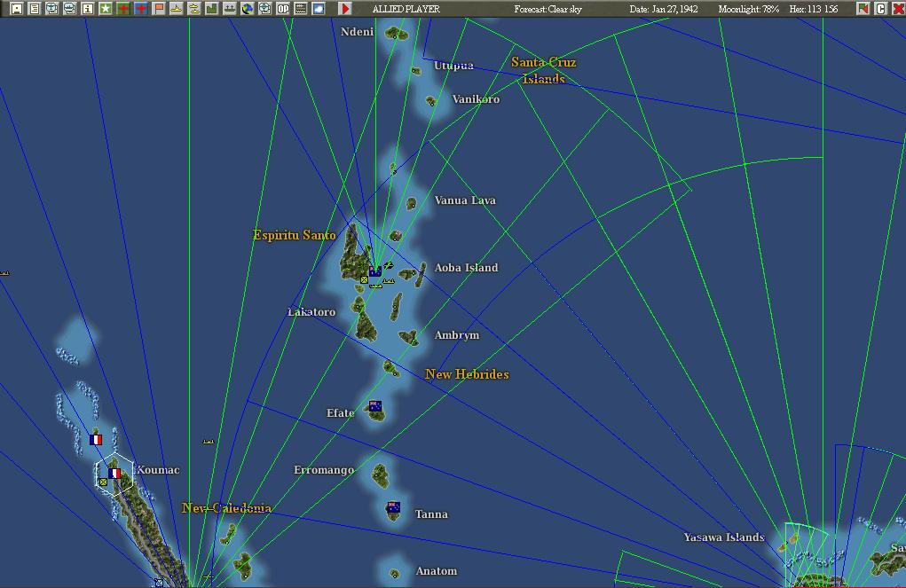Select the Anatom island hex
This screenshot has width=906, height=588.
(394, 573)
